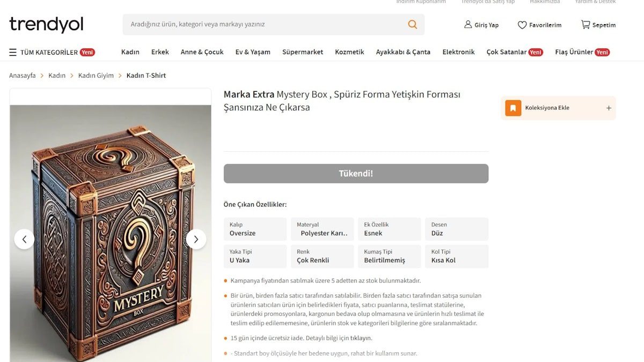The width and height of the screenshot is (644, 362).
Task: Click Marka Extra brand link
Action: click(249, 94)
